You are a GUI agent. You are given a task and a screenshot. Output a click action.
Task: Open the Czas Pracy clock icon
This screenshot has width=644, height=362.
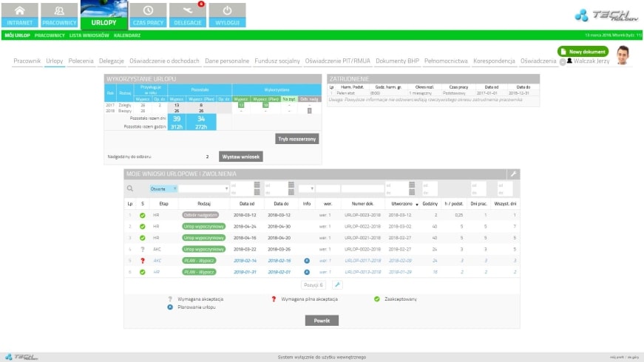(x=148, y=11)
